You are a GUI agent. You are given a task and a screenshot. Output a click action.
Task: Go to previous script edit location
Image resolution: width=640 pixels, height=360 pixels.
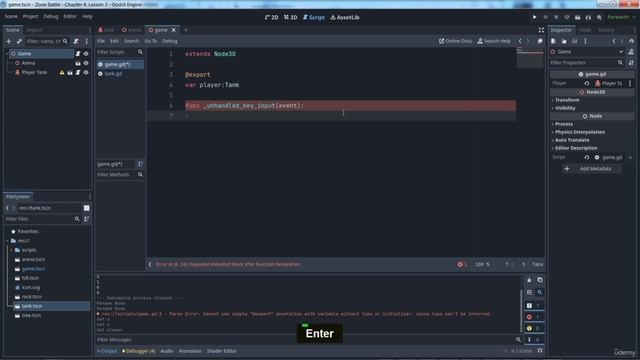point(520,41)
